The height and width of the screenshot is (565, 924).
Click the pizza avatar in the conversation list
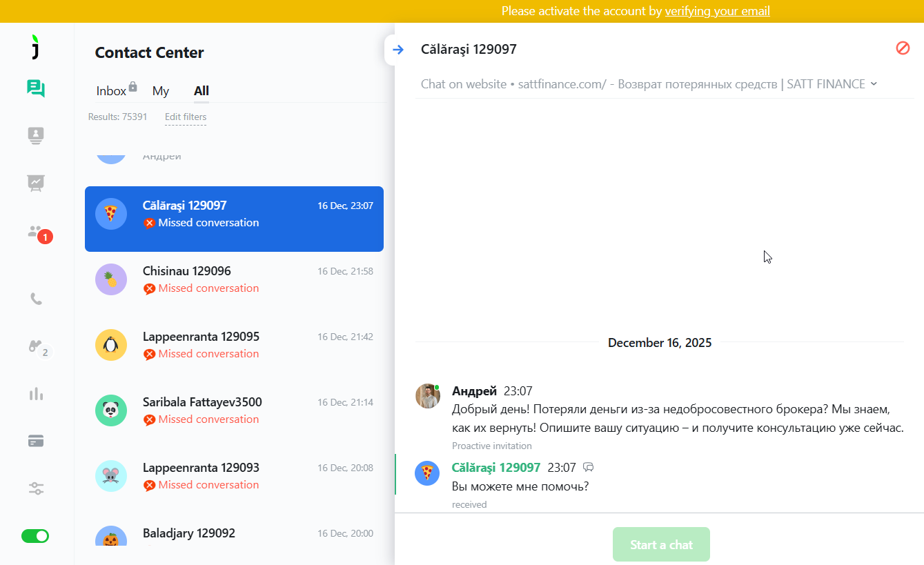click(111, 214)
